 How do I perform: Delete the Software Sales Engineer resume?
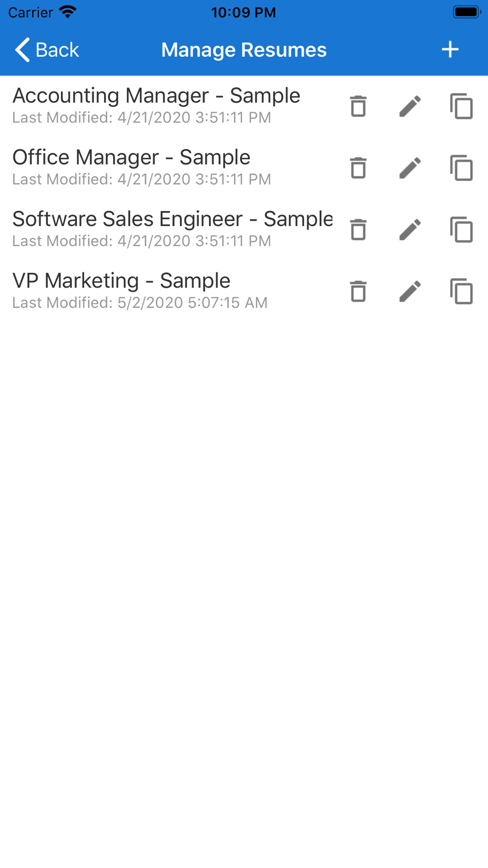tap(358, 229)
